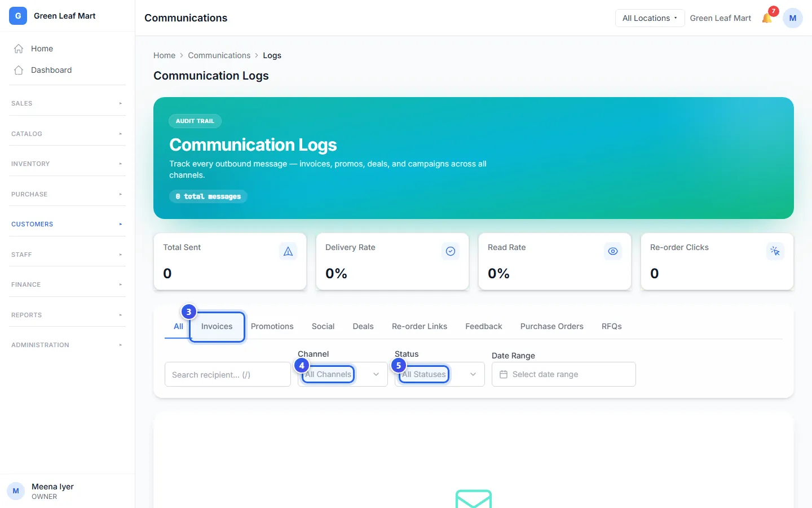The height and width of the screenshot is (508, 812).
Task: Go to Home in the breadcrumb
Action: [164, 55]
